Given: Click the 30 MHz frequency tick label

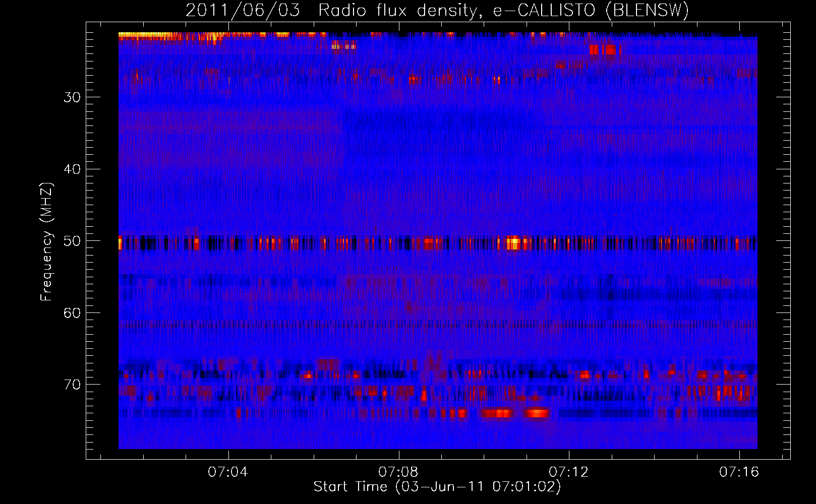Looking at the screenshot, I should [72, 97].
